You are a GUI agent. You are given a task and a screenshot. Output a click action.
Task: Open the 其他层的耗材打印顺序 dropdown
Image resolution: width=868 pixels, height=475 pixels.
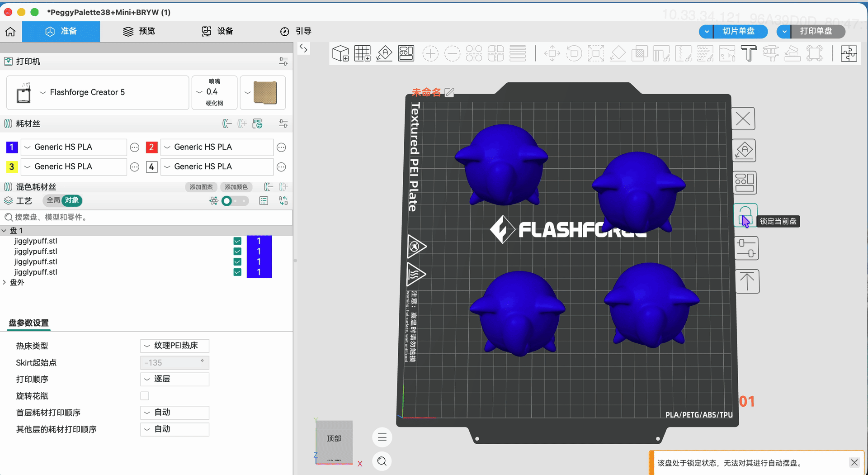point(175,429)
